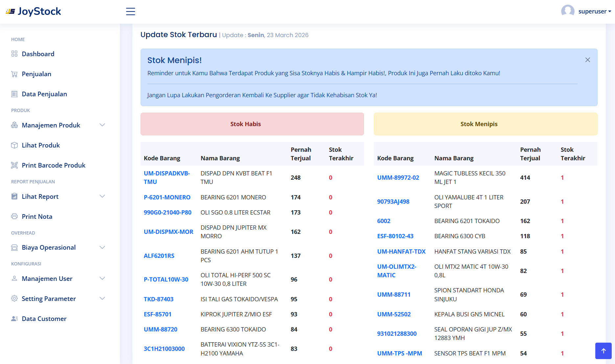Open Print Nota in the sidebar

click(x=37, y=216)
